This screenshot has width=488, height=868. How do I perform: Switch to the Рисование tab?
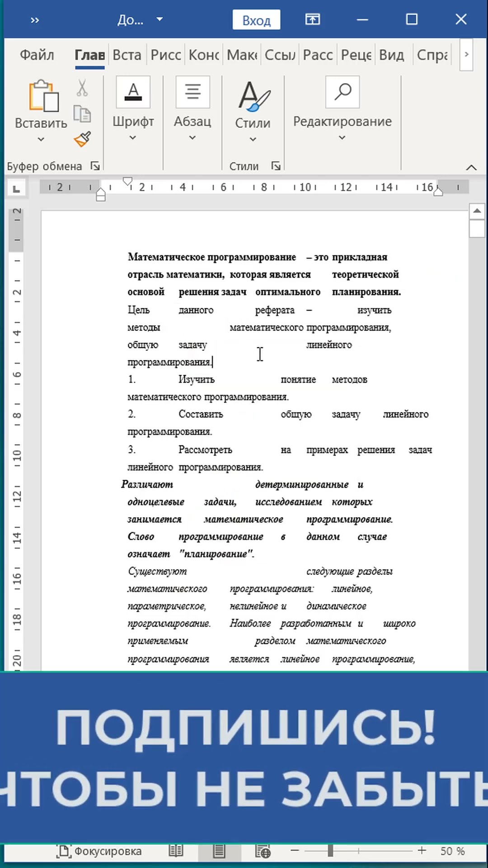(x=166, y=55)
